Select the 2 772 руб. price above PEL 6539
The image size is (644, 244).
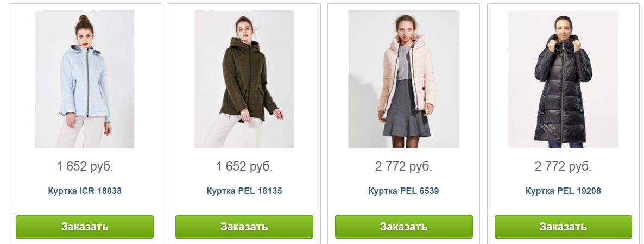coord(404,167)
